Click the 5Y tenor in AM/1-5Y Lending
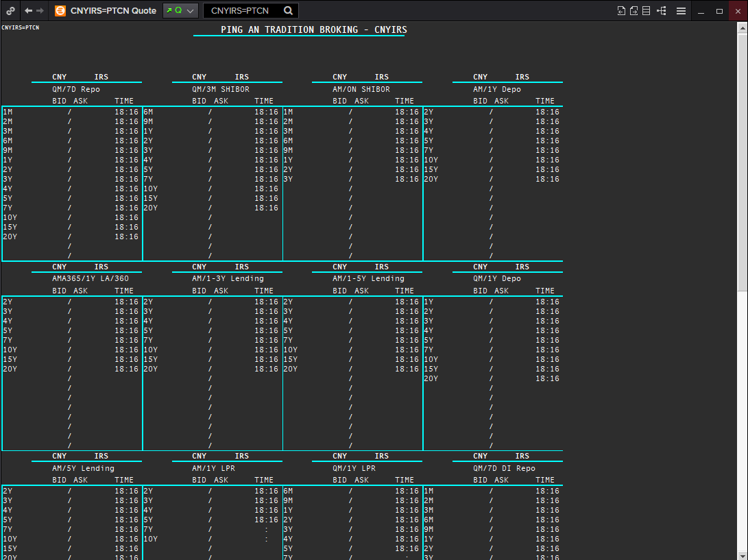748x560 pixels. tap(288, 330)
